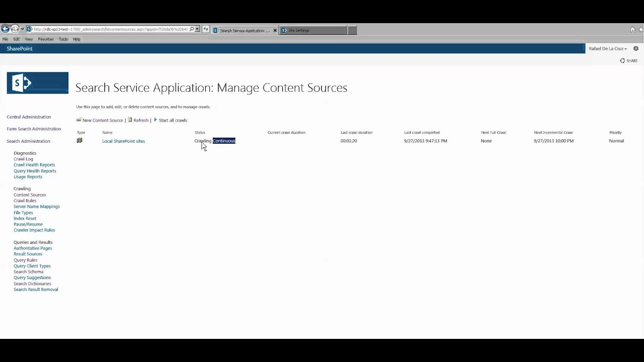The height and width of the screenshot is (362, 644).
Task: Click the browser Back arrow button
Action: click(x=5, y=29)
